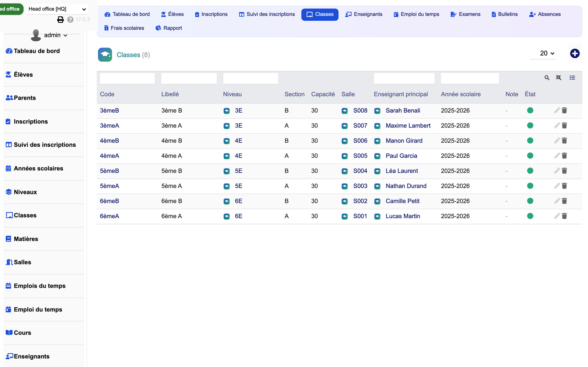The width and height of the screenshot is (588, 367).
Task: Sort by the Capacité column header
Action: [x=323, y=94]
